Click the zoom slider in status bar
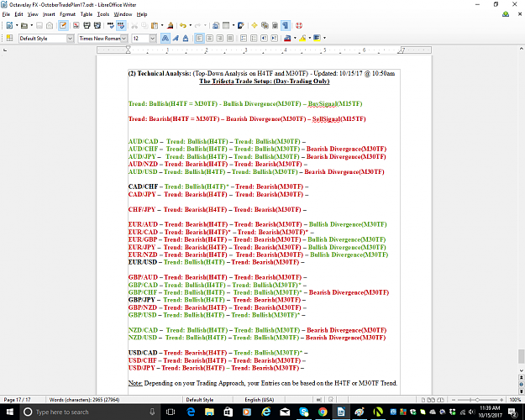Viewport: 525px width, 420px height. click(478, 400)
